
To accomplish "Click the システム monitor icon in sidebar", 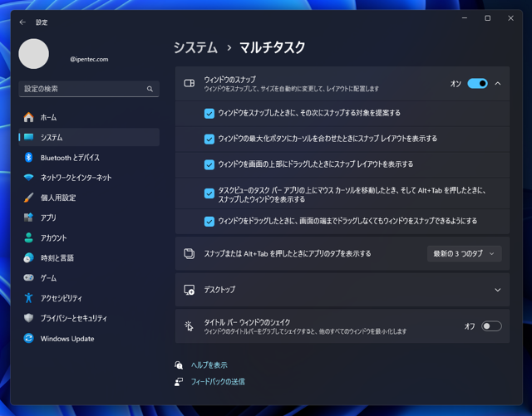I will point(28,137).
